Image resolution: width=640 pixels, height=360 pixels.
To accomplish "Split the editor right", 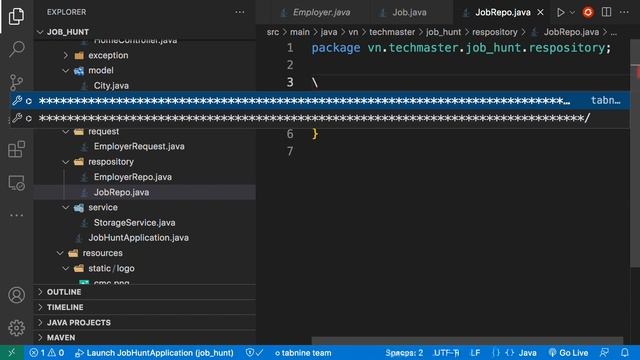I will pos(607,12).
